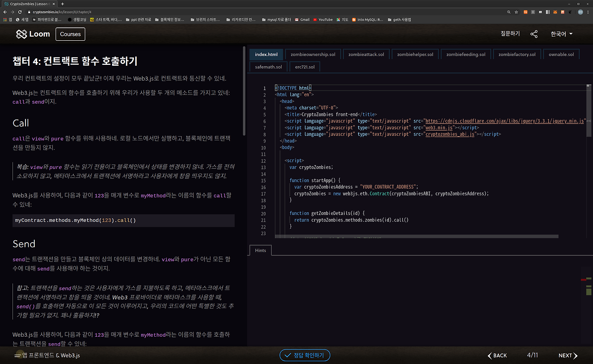Screen dimensions: 593x364
Task: Click the 앱 프론트엔드 & Web3.js lesson title
Action: [x=51, y=355]
